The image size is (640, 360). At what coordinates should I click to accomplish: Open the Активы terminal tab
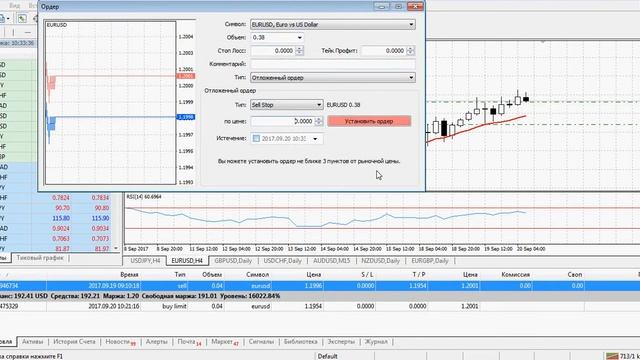[32, 342]
